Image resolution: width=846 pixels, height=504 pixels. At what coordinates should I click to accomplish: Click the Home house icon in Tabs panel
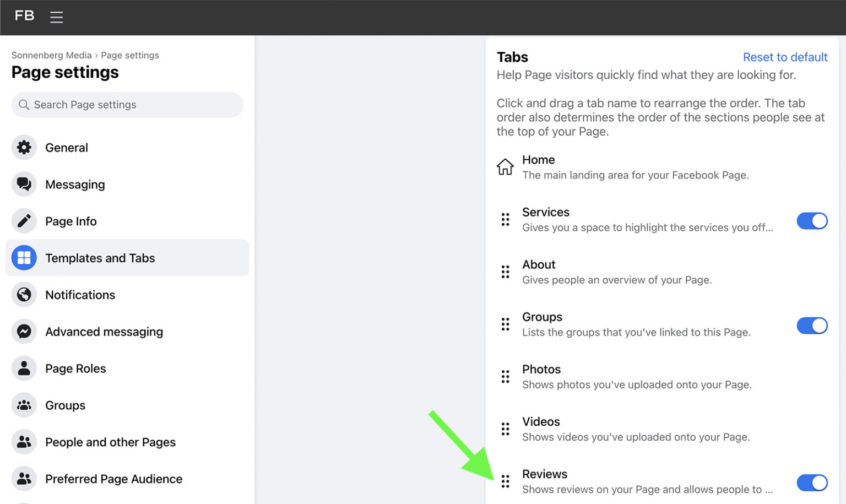tap(505, 166)
